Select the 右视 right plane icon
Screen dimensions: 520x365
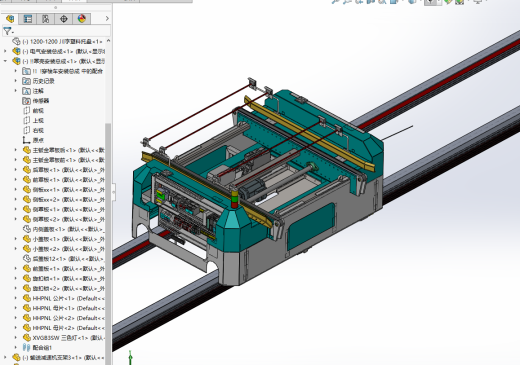click(26, 130)
